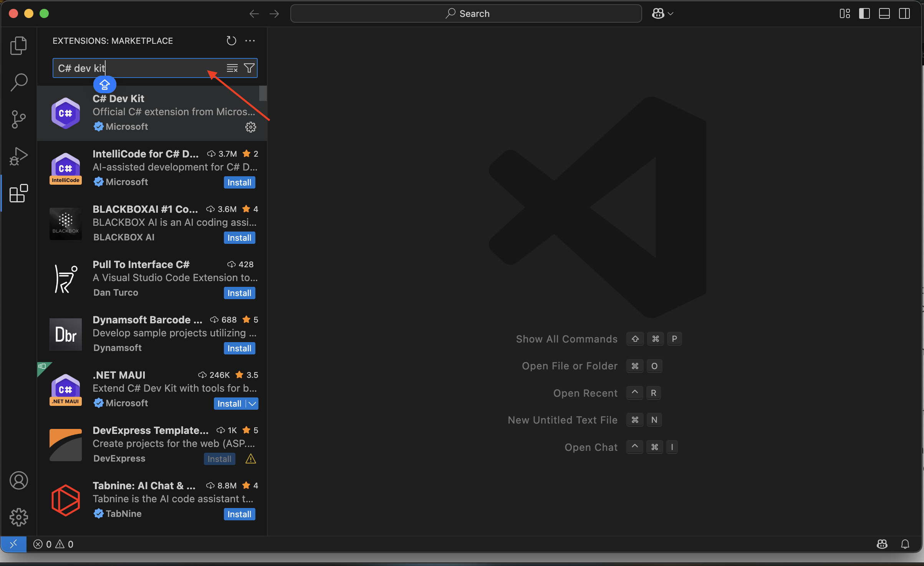This screenshot has height=566, width=924.
Task: Open Copilot status in status bar
Action: (x=882, y=544)
